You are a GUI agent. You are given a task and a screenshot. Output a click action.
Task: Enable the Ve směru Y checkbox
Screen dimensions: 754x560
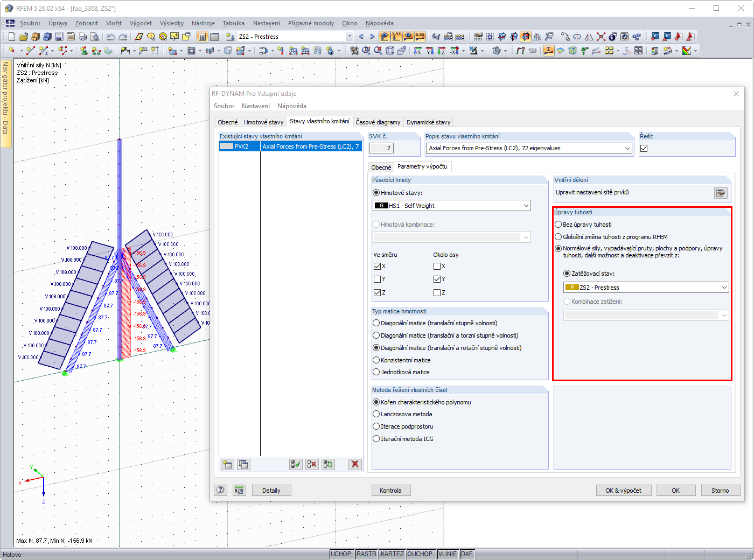(x=377, y=279)
